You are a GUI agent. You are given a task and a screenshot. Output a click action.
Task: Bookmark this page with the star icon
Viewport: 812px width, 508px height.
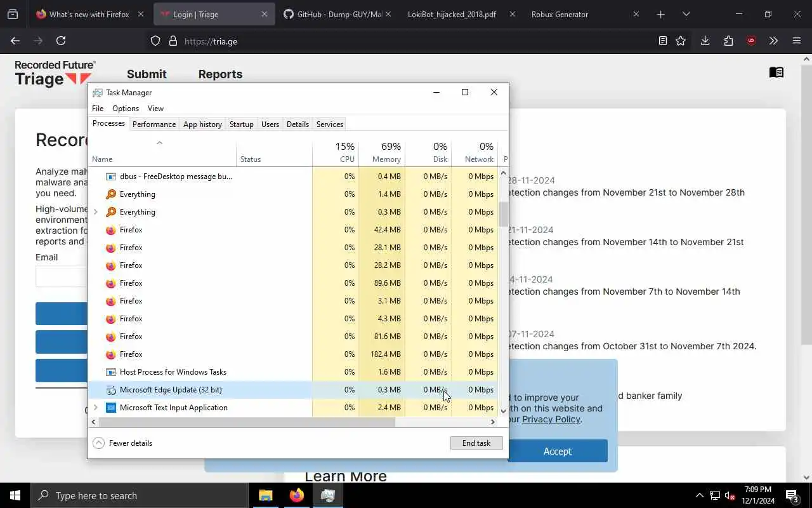681,41
